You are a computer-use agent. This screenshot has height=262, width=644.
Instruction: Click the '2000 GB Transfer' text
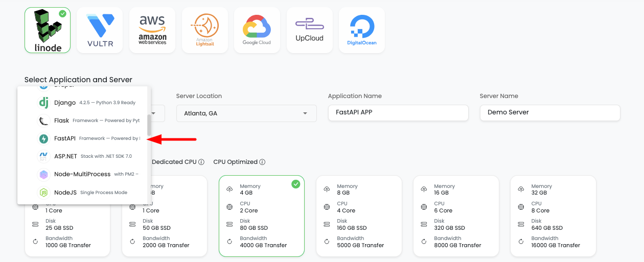(166, 245)
